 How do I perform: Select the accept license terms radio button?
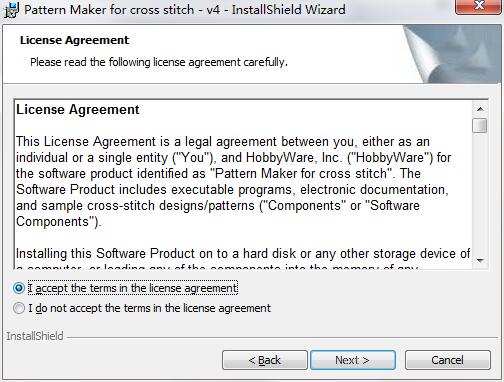(x=19, y=288)
